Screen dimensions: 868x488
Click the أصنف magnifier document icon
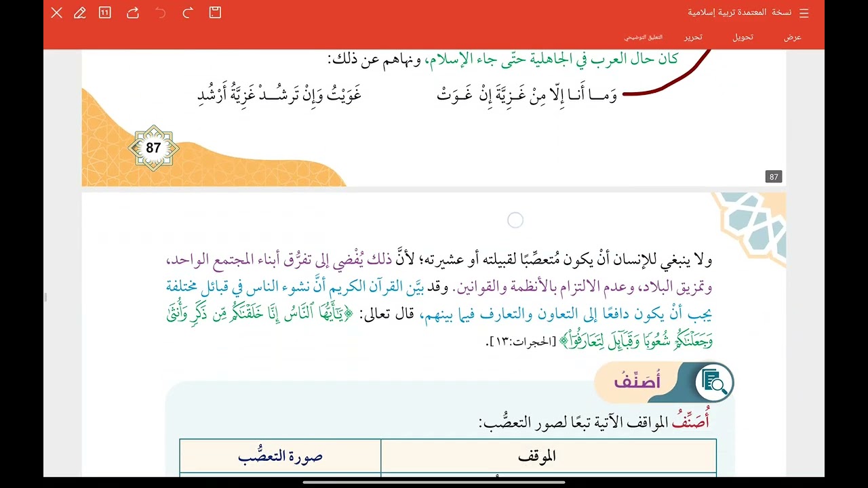tap(714, 382)
